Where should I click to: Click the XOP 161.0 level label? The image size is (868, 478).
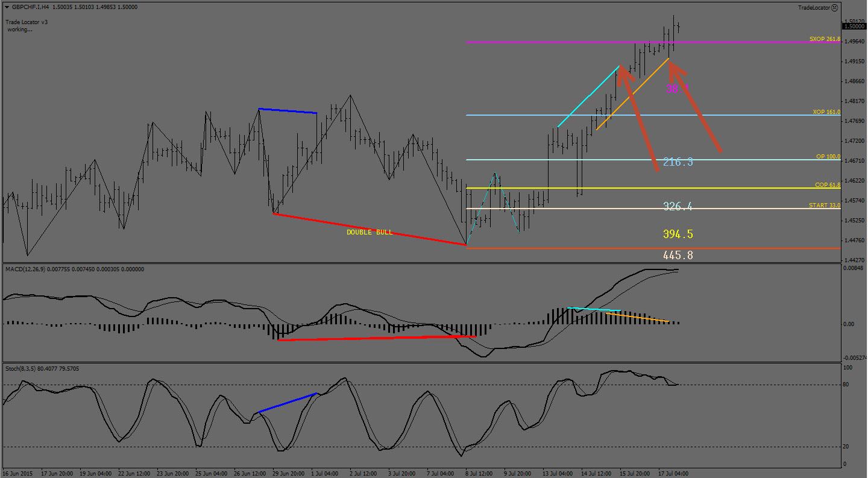click(x=826, y=112)
